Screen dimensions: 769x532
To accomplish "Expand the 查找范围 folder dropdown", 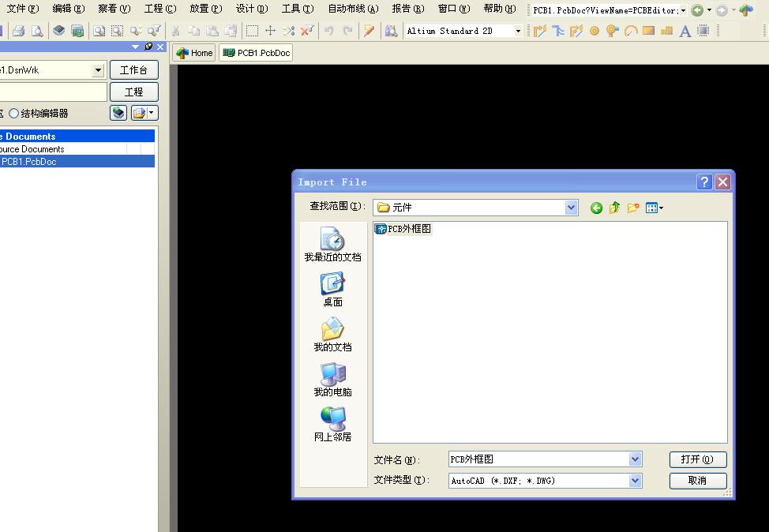I will (571, 208).
